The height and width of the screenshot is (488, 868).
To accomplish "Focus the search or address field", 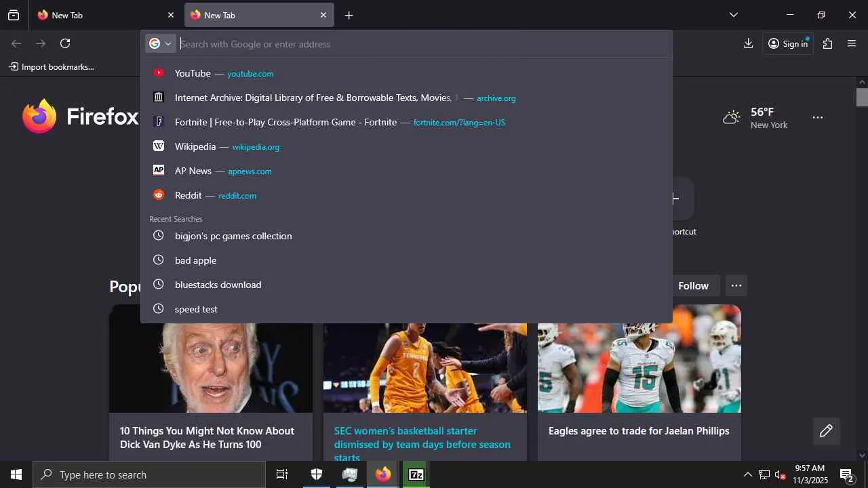I will pos(423,44).
